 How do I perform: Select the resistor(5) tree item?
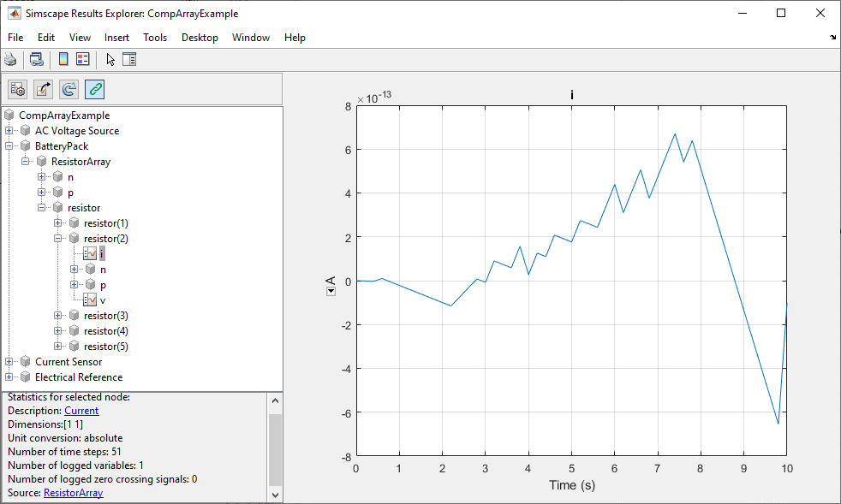point(106,347)
